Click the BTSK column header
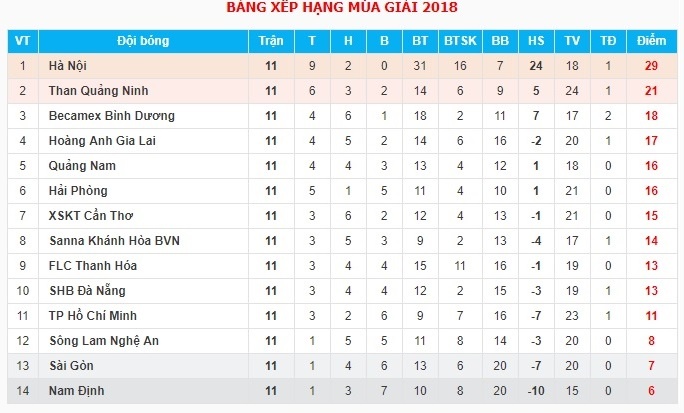 (x=460, y=41)
